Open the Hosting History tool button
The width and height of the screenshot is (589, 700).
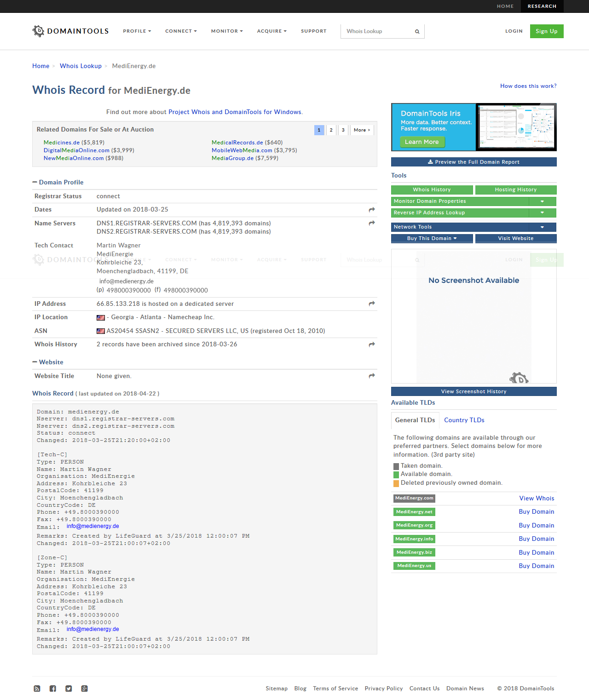click(x=516, y=190)
